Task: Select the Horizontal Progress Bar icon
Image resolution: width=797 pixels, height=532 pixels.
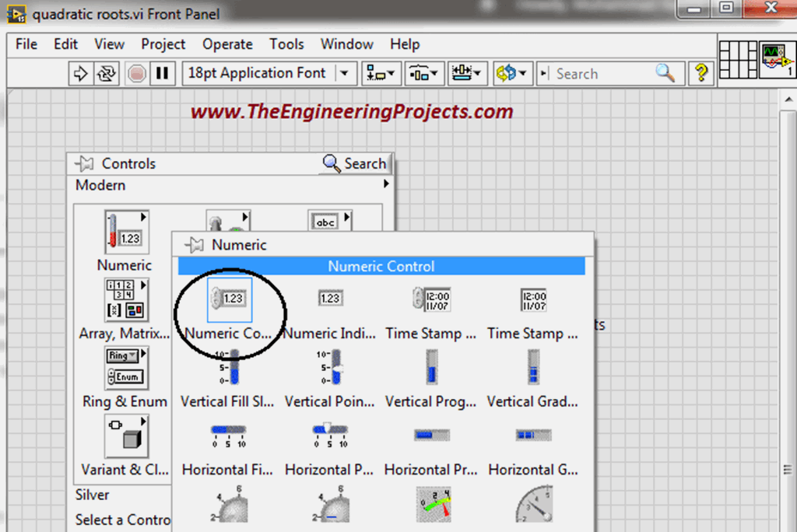Action: coord(431,435)
